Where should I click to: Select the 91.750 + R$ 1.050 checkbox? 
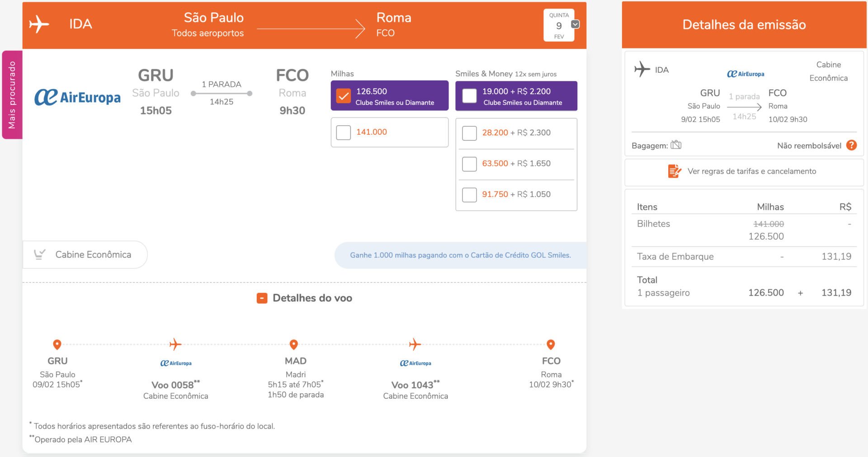(x=469, y=194)
